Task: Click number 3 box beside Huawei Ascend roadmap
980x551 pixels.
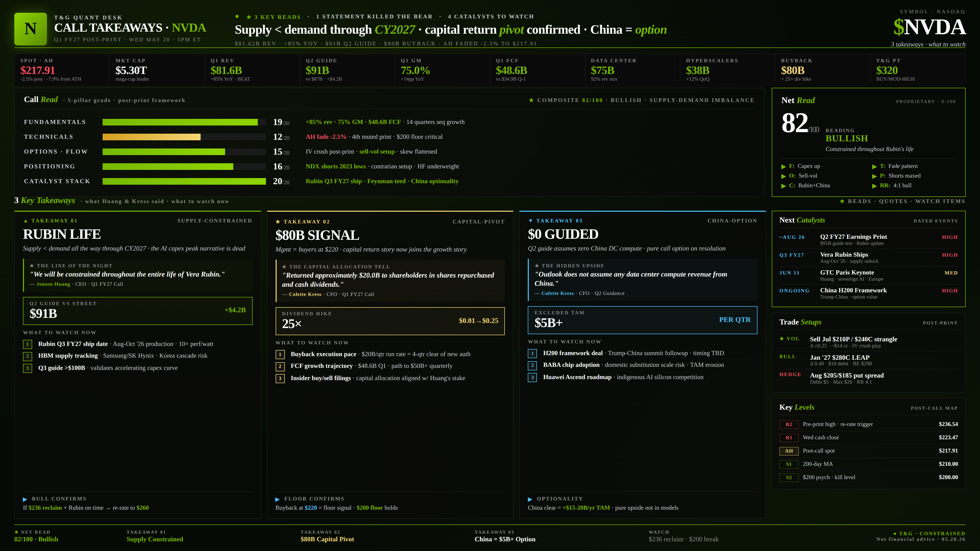Action: click(x=532, y=377)
